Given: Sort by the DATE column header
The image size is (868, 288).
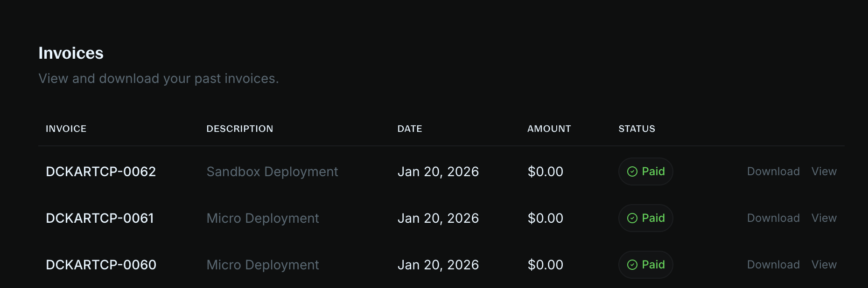Looking at the screenshot, I should tap(409, 129).
